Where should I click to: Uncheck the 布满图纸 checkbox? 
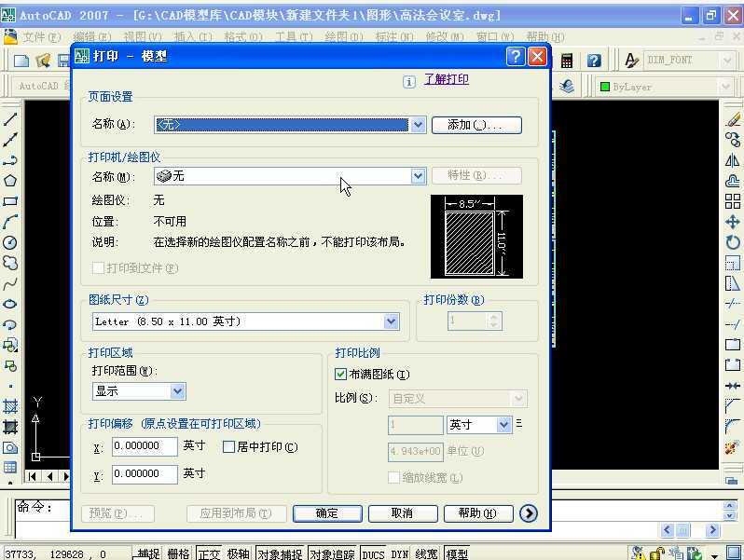tap(340, 375)
